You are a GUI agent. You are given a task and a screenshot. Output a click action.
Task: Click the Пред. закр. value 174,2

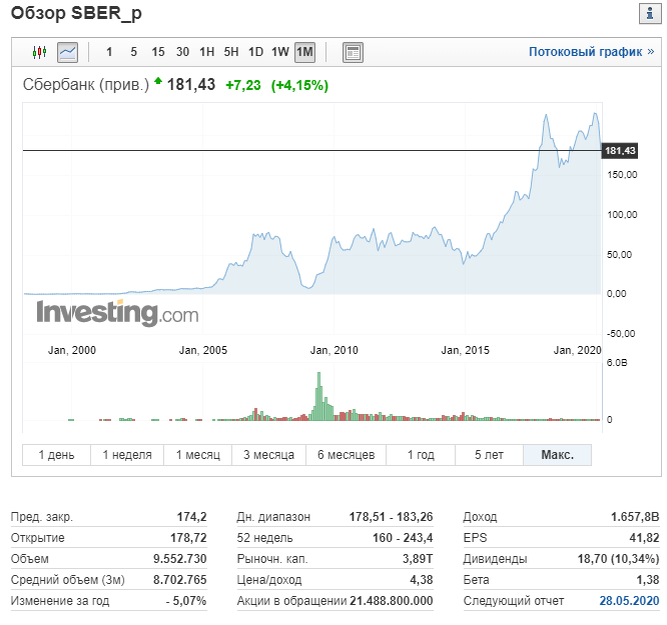tap(191, 517)
